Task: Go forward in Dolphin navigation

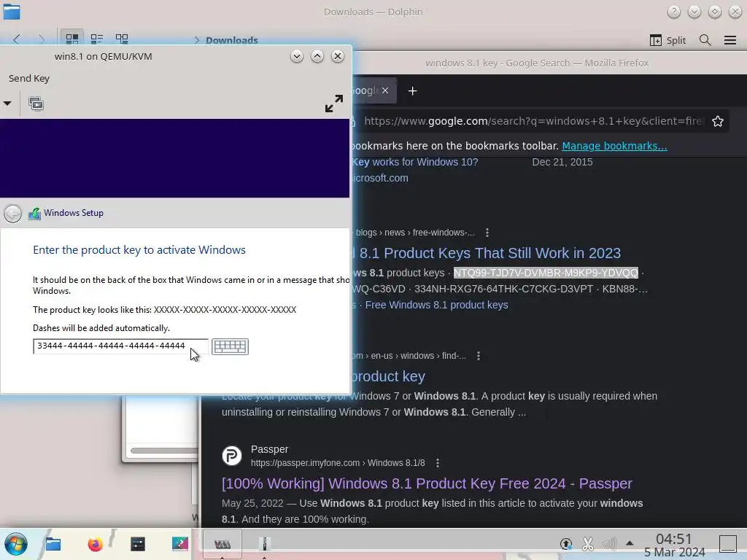Action: (42, 39)
